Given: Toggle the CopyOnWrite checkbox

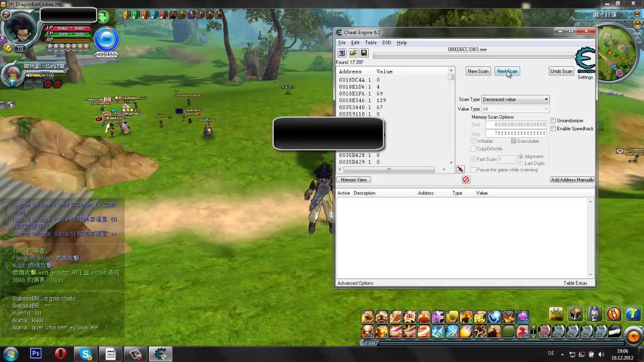Looking at the screenshot, I should [473, 149].
